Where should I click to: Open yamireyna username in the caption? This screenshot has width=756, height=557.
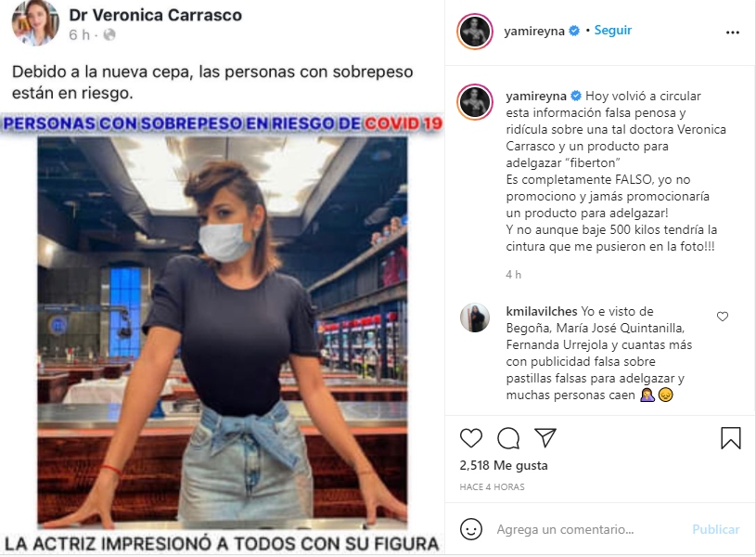click(x=536, y=96)
